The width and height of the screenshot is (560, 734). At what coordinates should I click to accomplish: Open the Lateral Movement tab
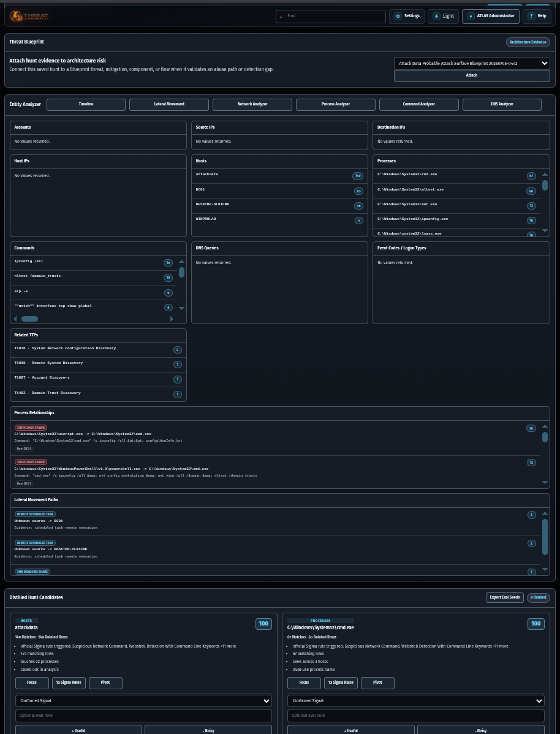tap(169, 104)
